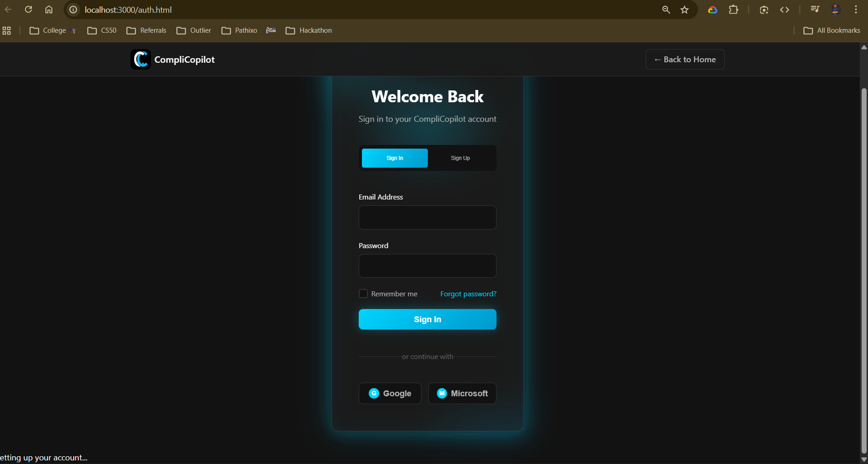This screenshot has height=464, width=868.
Task: Toggle the Remember me checkbox
Action: [363, 294]
